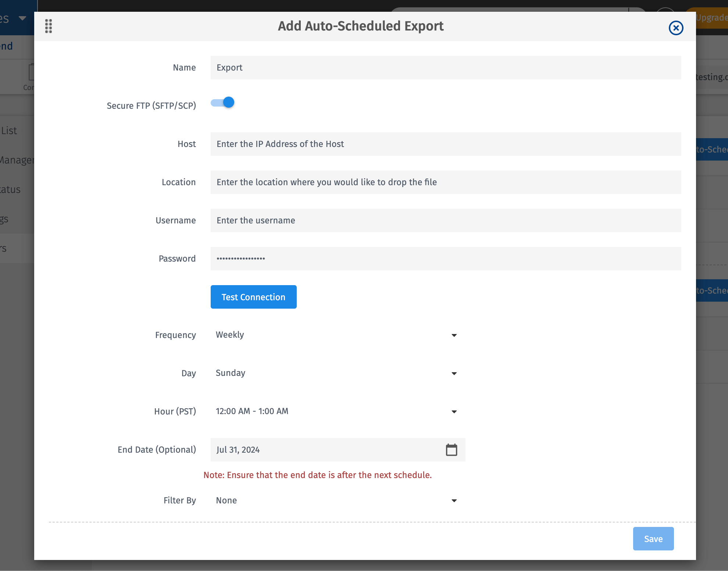This screenshot has width=728, height=571.
Task: Select the Username input field
Action: pos(445,220)
